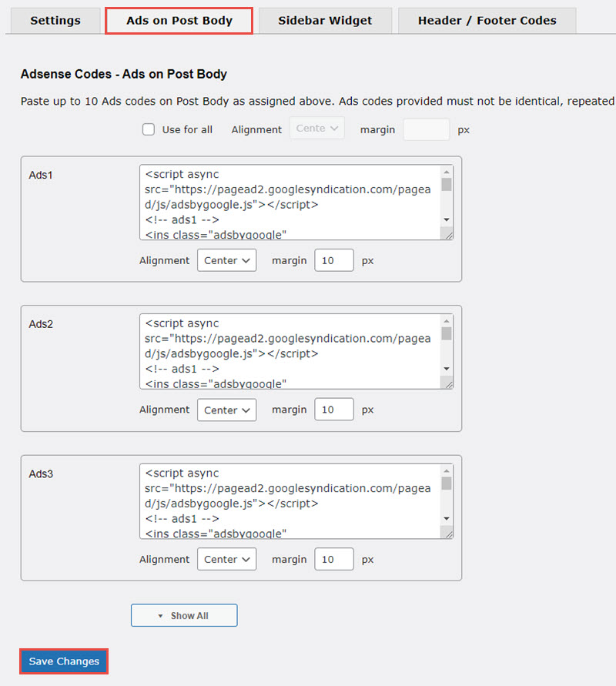Image resolution: width=616 pixels, height=686 pixels.
Task: Select the Ads on Post Body tab
Action: pos(179,21)
